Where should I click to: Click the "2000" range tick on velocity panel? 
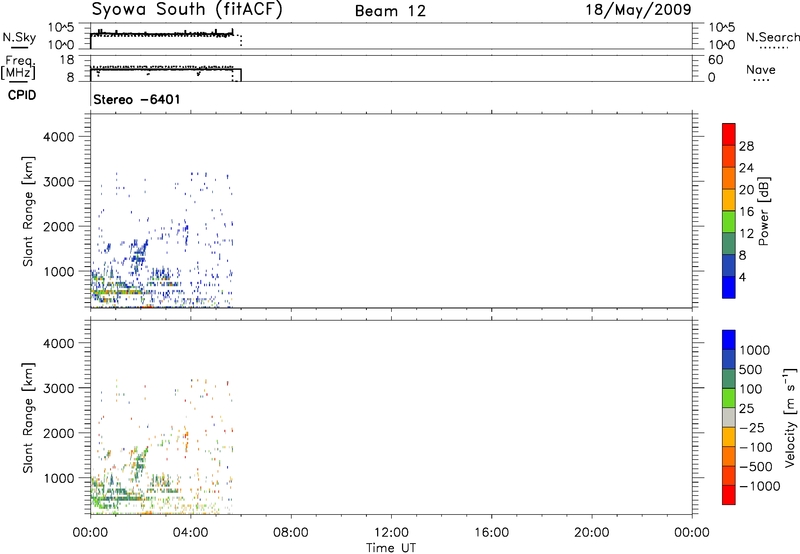[x=58, y=433]
